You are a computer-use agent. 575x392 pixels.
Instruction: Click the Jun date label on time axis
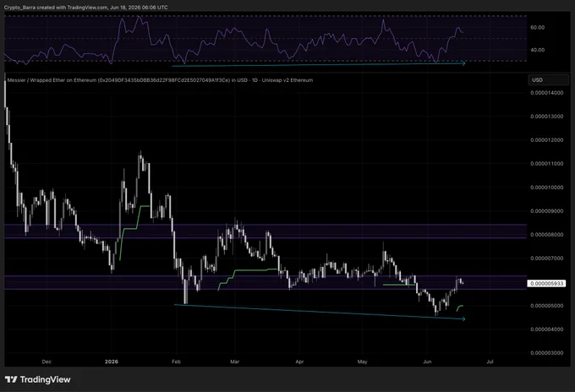[x=427, y=362]
